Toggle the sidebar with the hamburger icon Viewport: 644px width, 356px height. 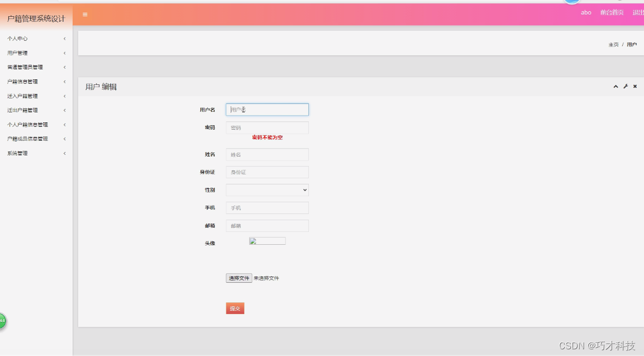click(x=84, y=15)
